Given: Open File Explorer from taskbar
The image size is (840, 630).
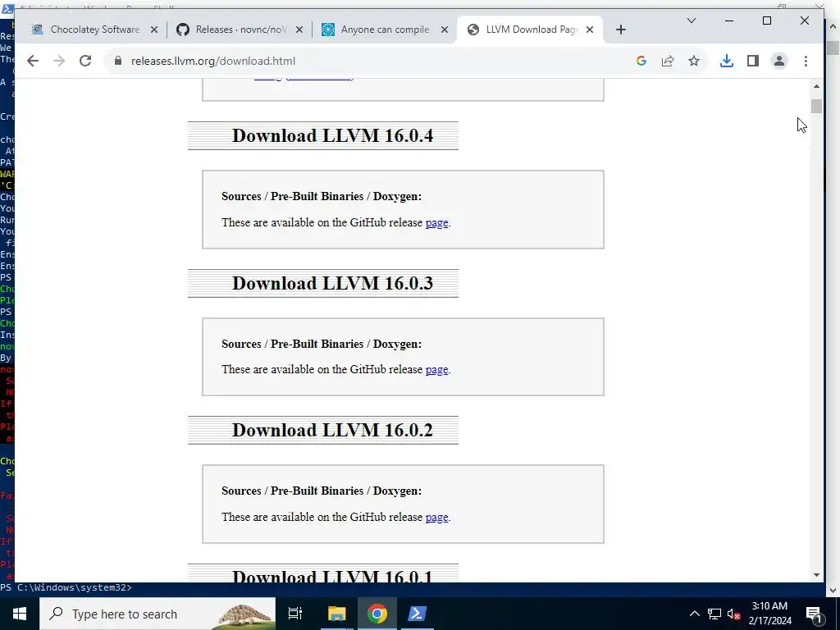Looking at the screenshot, I should [337, 614].
